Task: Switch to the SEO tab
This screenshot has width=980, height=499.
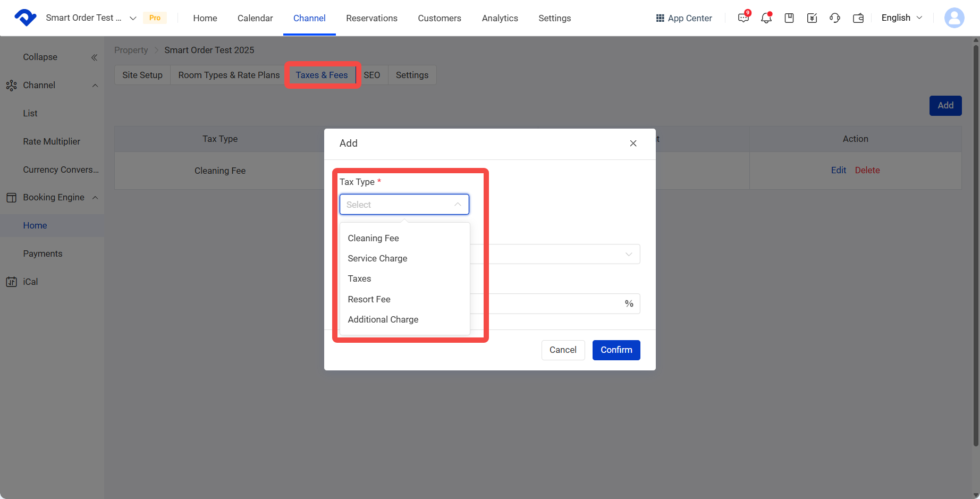Action: pos(372,75)
